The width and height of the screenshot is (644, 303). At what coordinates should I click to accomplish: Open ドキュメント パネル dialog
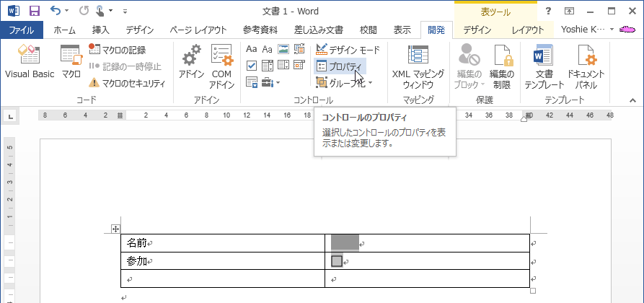[x=586, y=66]
